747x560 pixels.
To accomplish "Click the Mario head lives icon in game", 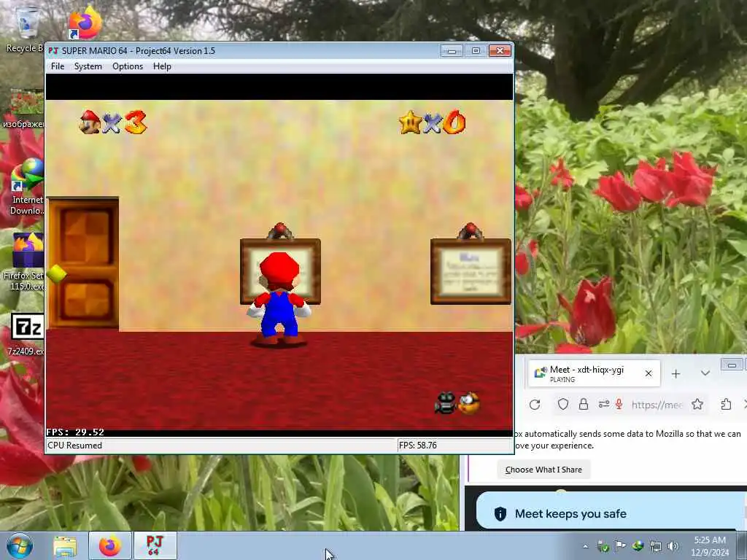I will coord(90,122).
